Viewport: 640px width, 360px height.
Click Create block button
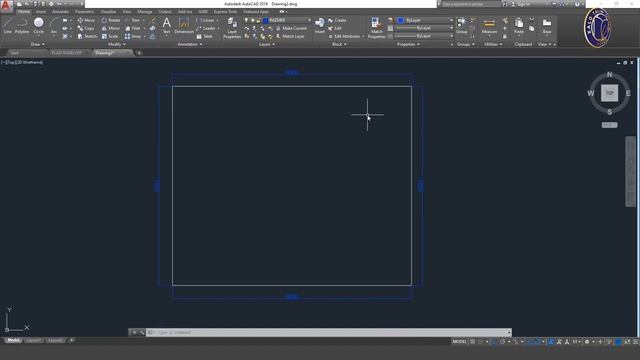click(x=337, y=20)
